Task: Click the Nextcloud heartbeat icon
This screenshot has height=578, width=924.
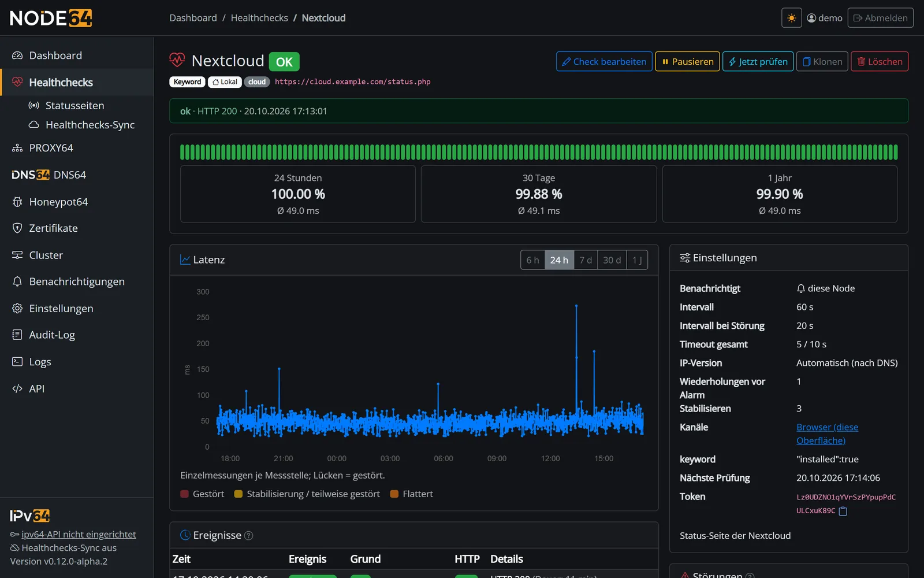Action: (177, 60)
